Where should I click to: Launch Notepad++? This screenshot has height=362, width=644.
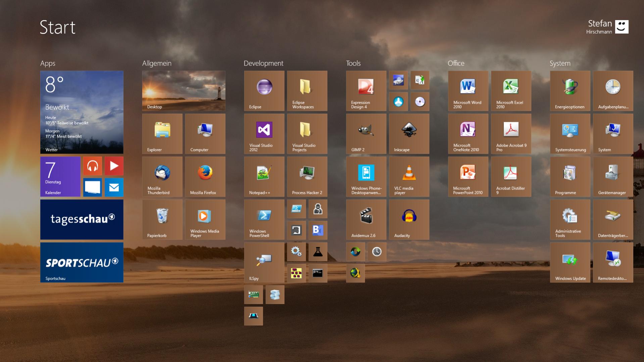[264, 176]
